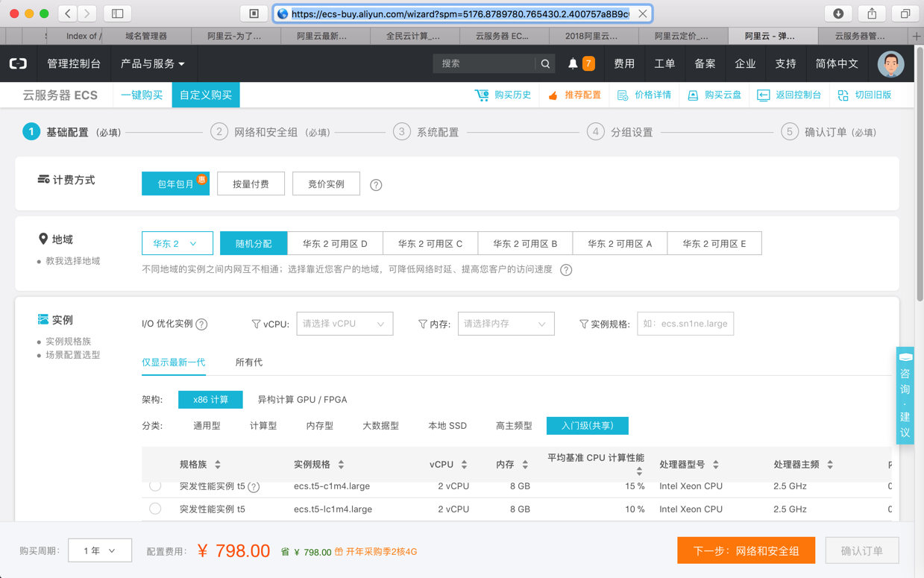
Task: Show all tabs overview icon
Action: pos(905,13)
